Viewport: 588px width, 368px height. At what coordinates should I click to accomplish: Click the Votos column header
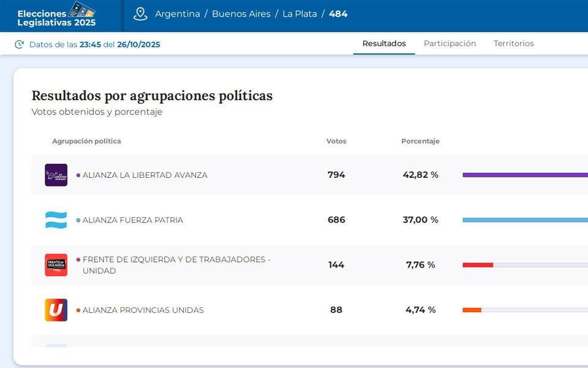[336, 141]
